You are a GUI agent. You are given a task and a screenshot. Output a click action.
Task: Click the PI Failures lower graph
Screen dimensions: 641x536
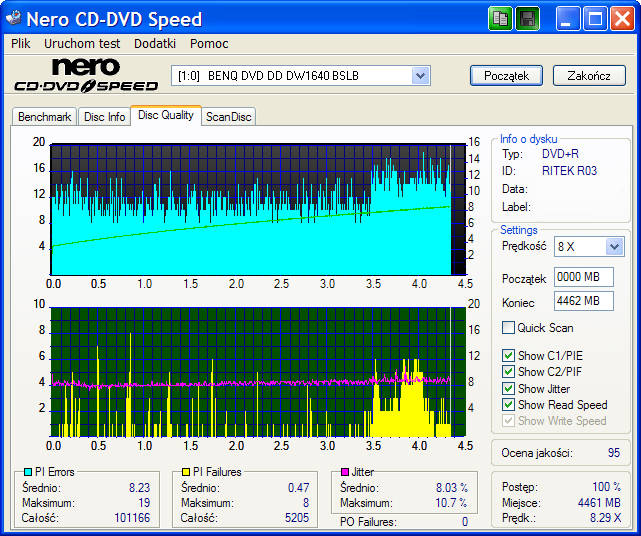click(x=258, y=372)
